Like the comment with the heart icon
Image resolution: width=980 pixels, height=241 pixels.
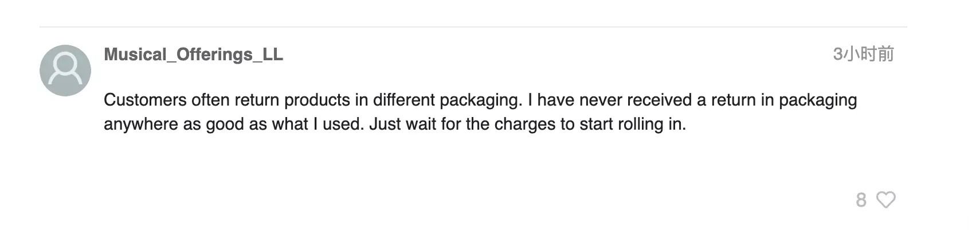[x=886, y=200]
